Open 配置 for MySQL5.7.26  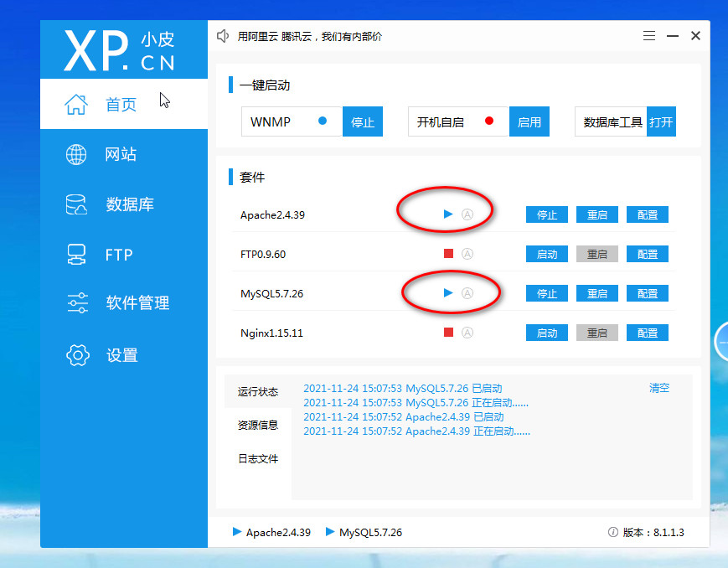[648, 293]
